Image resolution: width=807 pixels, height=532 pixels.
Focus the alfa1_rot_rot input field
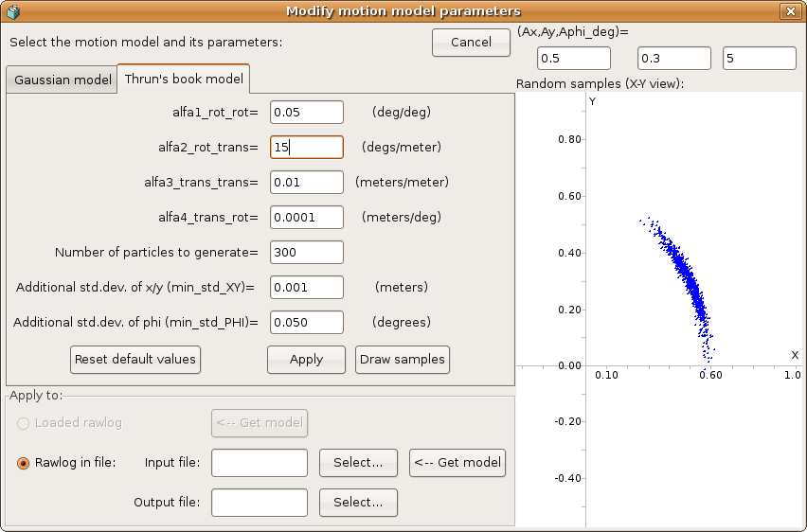pos(306,113)
